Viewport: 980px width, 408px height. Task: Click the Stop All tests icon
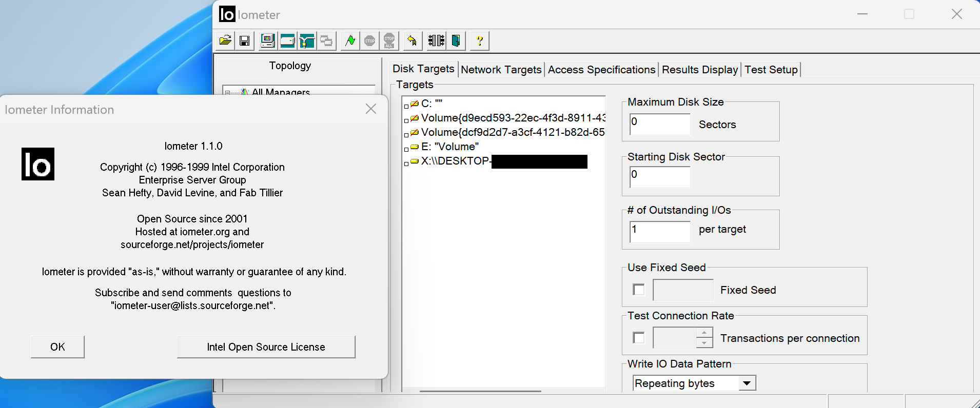point(389,40)
